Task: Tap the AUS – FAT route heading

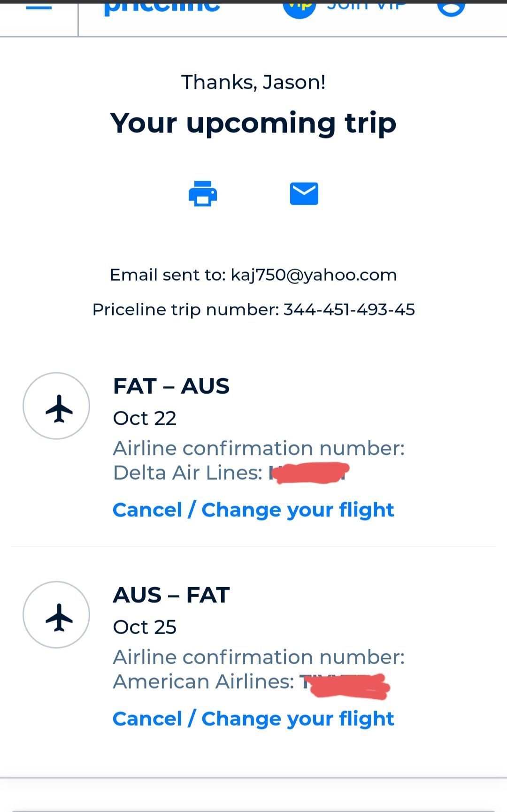Action: coord(171,595)
